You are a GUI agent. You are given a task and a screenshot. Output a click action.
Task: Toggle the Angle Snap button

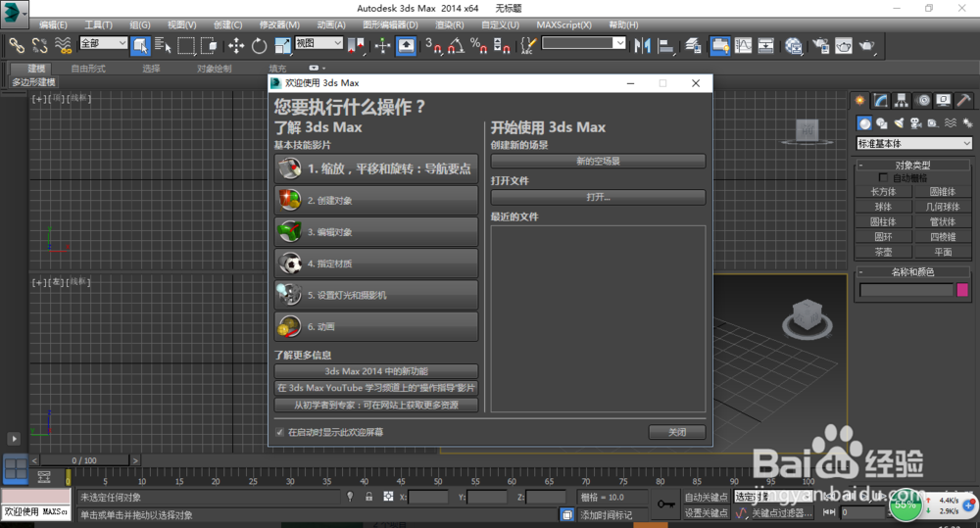456,46
